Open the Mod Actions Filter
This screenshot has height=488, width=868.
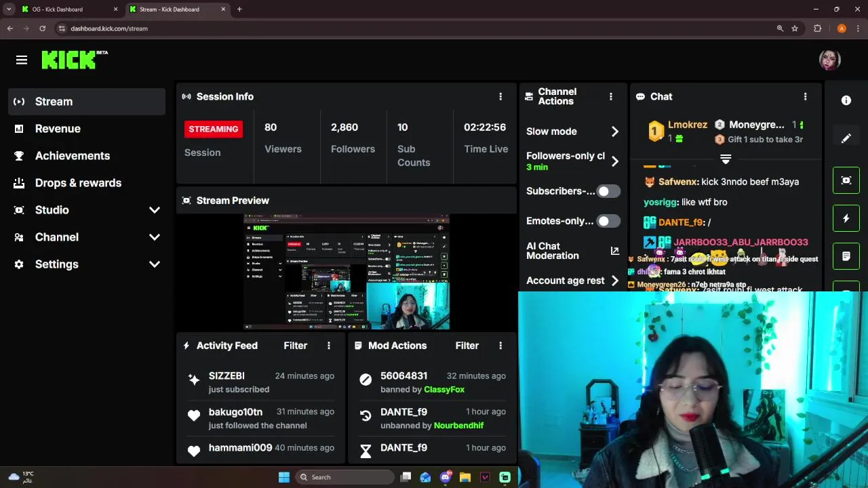tap(467, 346)
